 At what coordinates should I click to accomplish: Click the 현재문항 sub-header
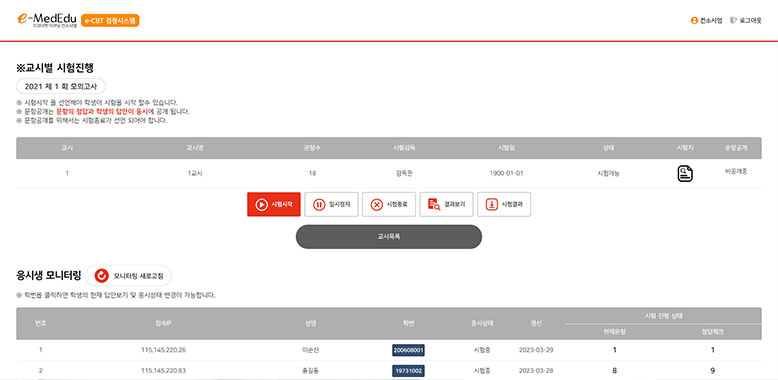614,332
